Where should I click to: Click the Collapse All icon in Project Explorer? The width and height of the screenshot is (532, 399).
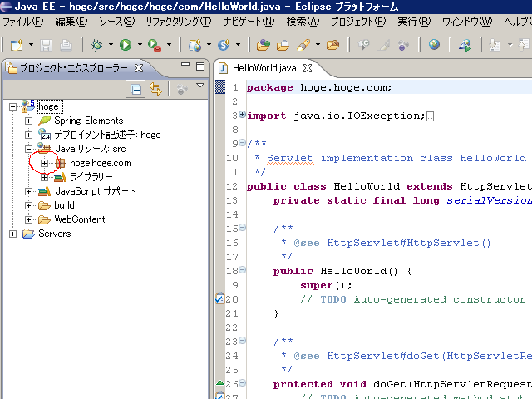click(136, 88)
